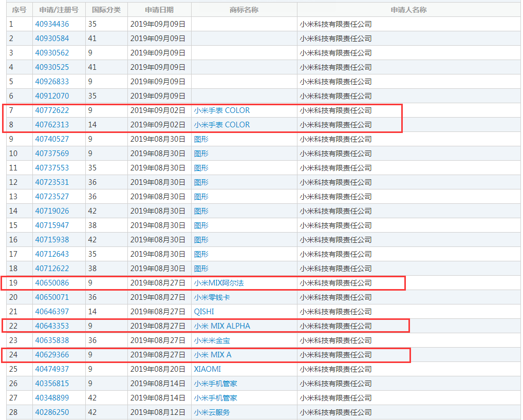Select date 2019年08月20日 in row 25

point(158,369)
